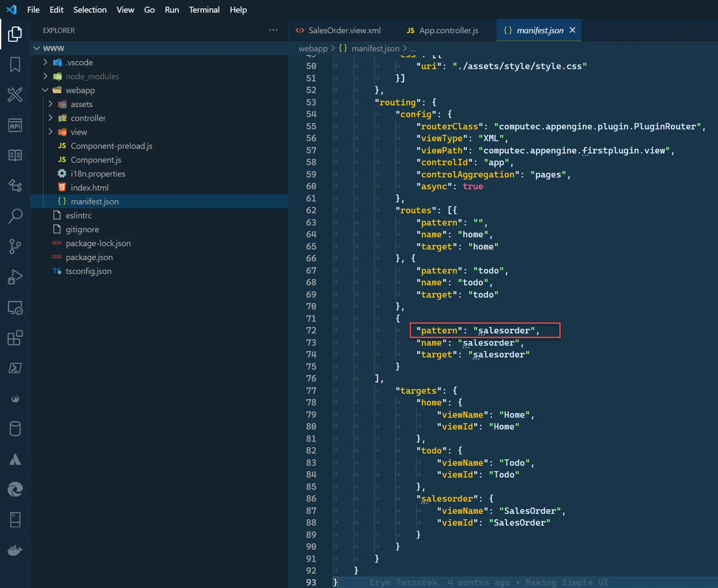Viewport: 718px width, 588px height.
Task: Open Source Control view icon
Action: (x=15, y=247)
